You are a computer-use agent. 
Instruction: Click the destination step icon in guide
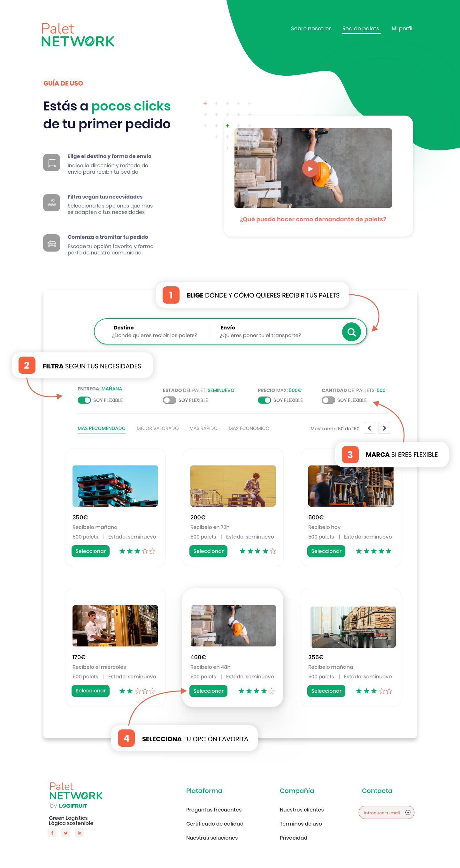52,162
